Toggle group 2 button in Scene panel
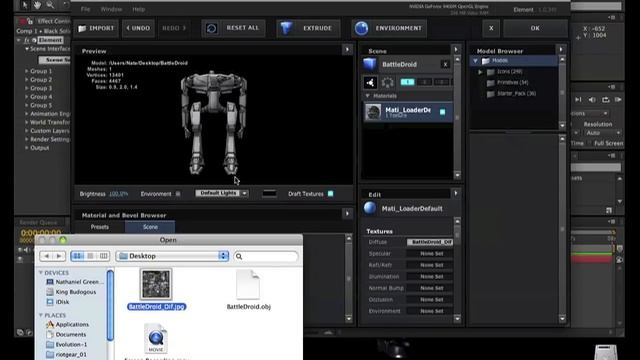This screenshot has height=360, width=640. click(x=424, y=82)
